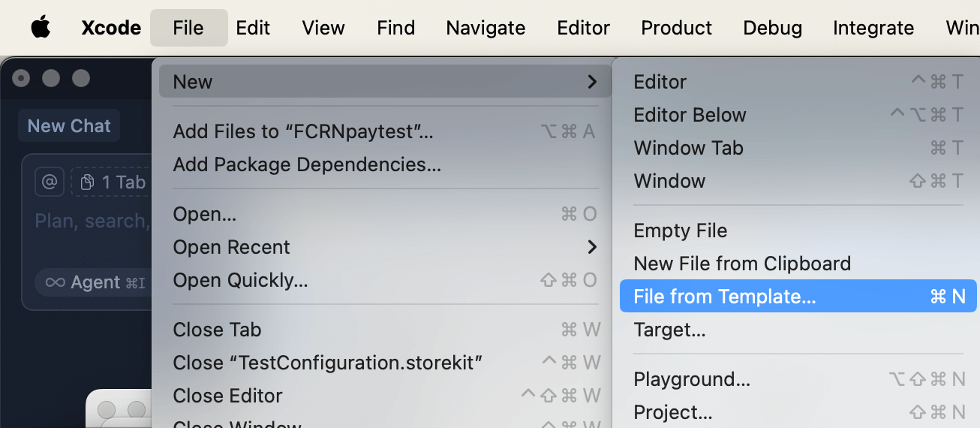This screenshot has height=428, width=980.
Task: Select Window Tab in the submenu
Action: coord(798,148)
